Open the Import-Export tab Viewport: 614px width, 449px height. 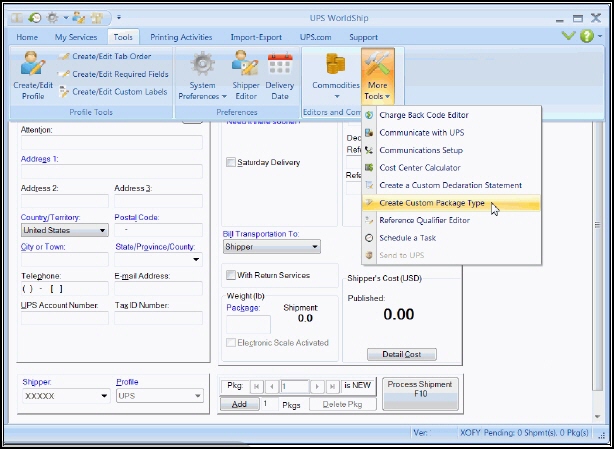[x=256, y=37]
